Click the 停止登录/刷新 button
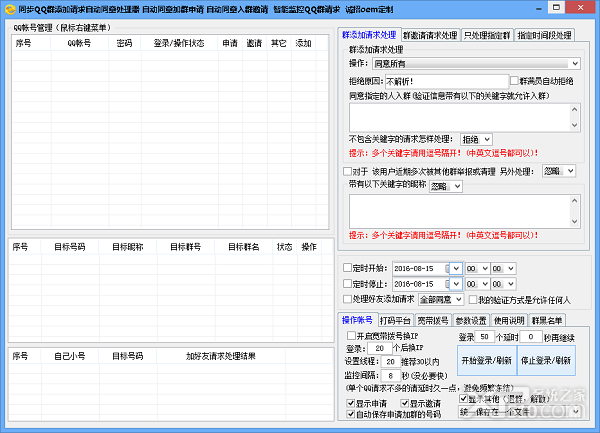600x433 pixels. (546, 360)
